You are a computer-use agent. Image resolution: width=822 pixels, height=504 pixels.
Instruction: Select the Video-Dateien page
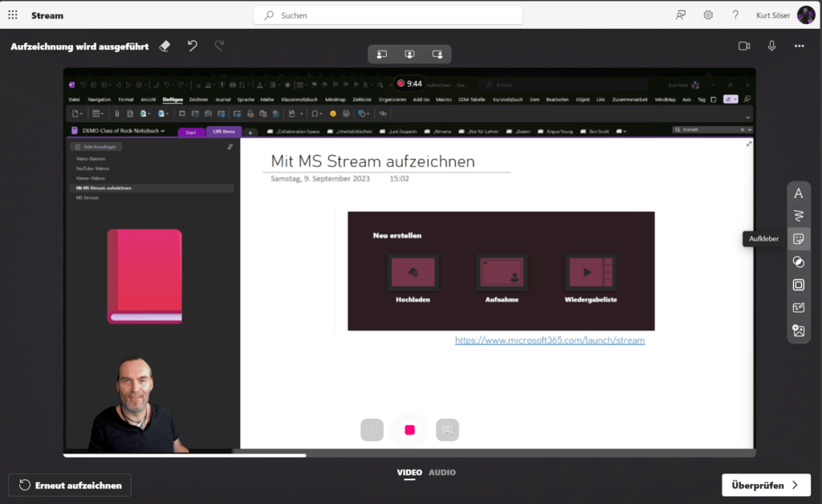click(x=91, y=159)
